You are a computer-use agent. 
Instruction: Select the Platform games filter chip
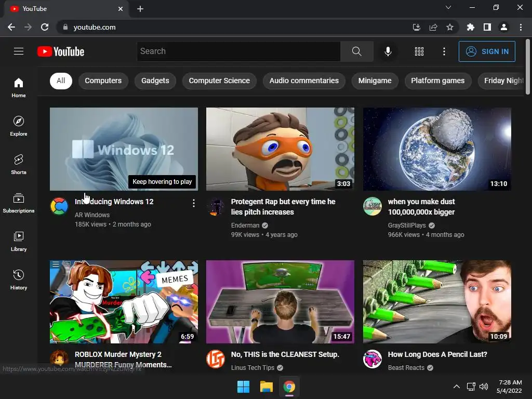click(437, 81)
